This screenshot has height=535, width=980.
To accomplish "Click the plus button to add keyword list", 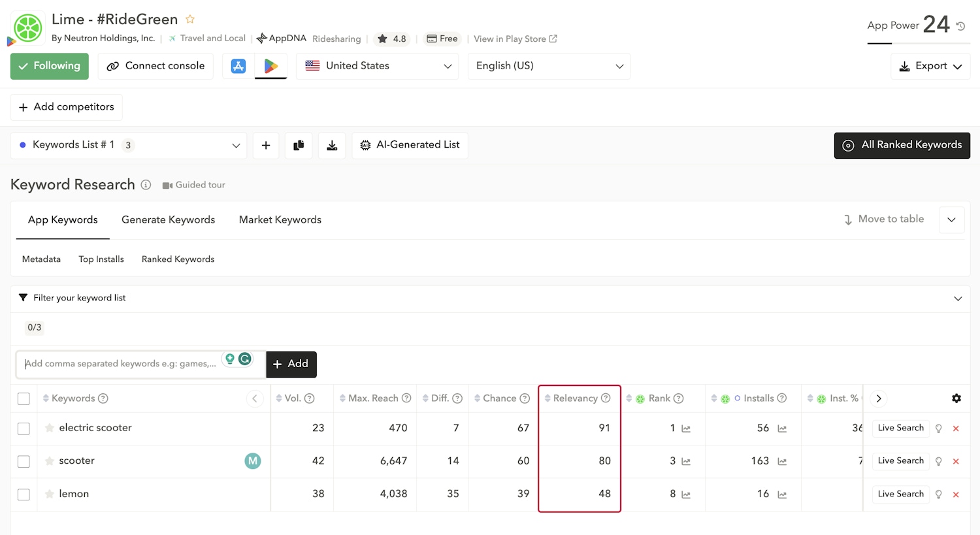I will [266, 145].
